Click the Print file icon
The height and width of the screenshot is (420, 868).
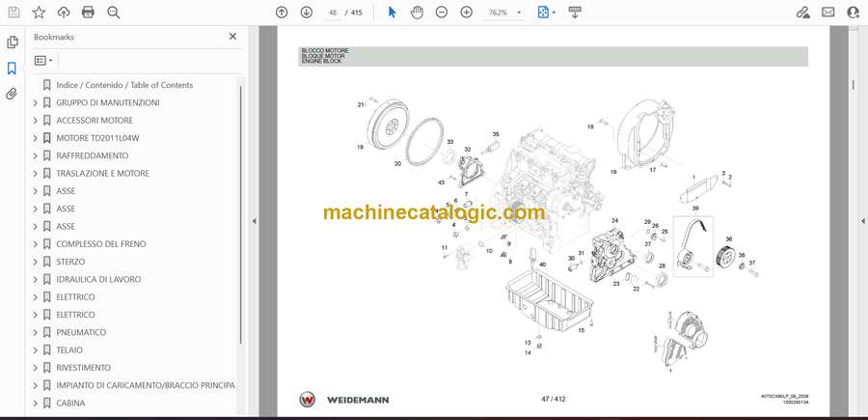88,13
